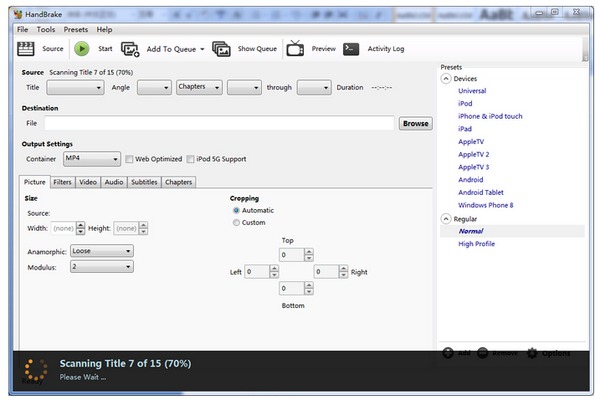
Task: Open the Container MP4 dropdown
Action: coord(92,159)
